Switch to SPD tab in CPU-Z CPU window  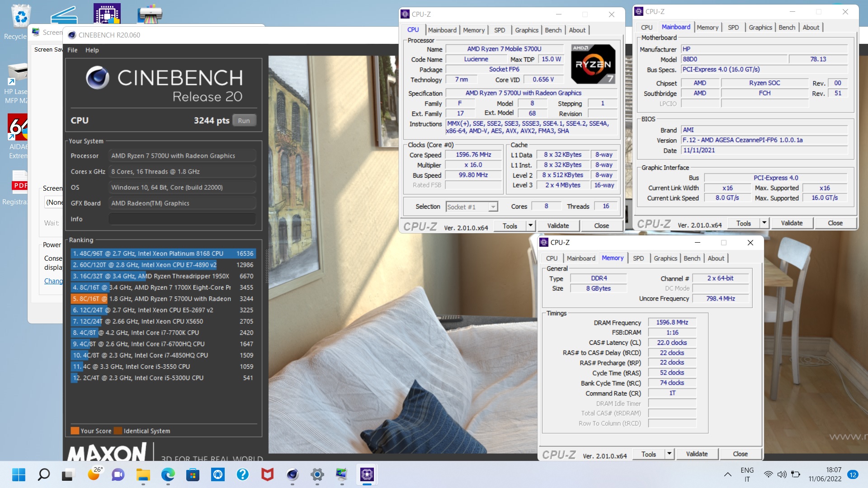500,30
